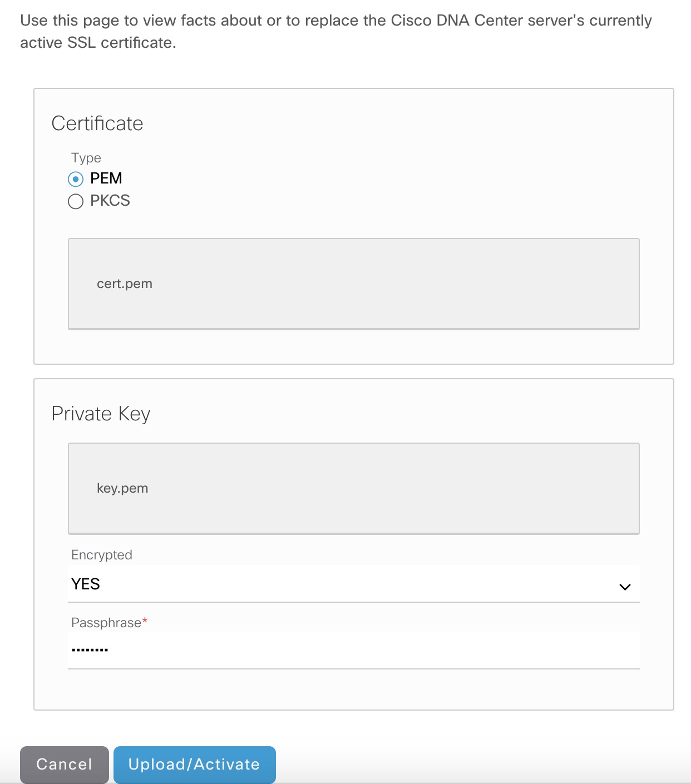Click the YES value in Encrypted selector
The image size is (691, 784).
click(86, 584)
